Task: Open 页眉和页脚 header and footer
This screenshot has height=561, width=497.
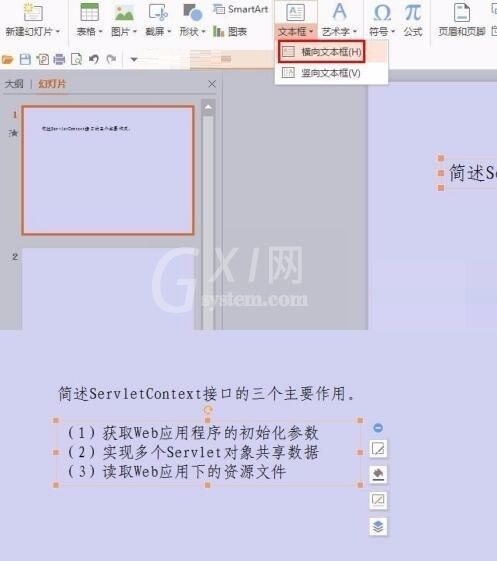Action: [x=462, y=20]
